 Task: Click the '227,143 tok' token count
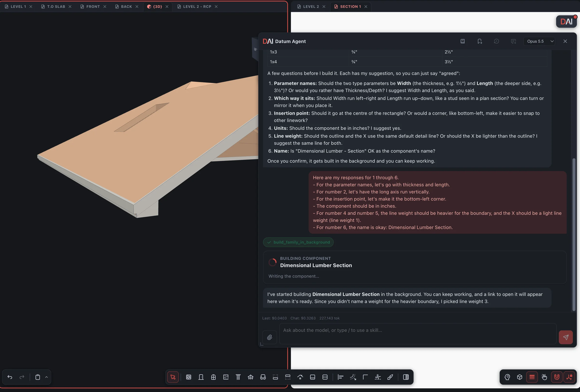click(x=329, y=318)
